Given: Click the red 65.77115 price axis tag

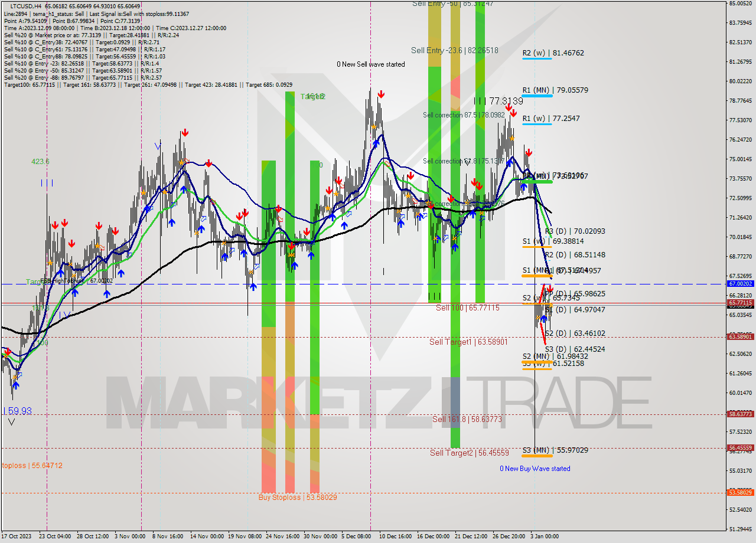Looking at the screenshot, I should 740,303.
